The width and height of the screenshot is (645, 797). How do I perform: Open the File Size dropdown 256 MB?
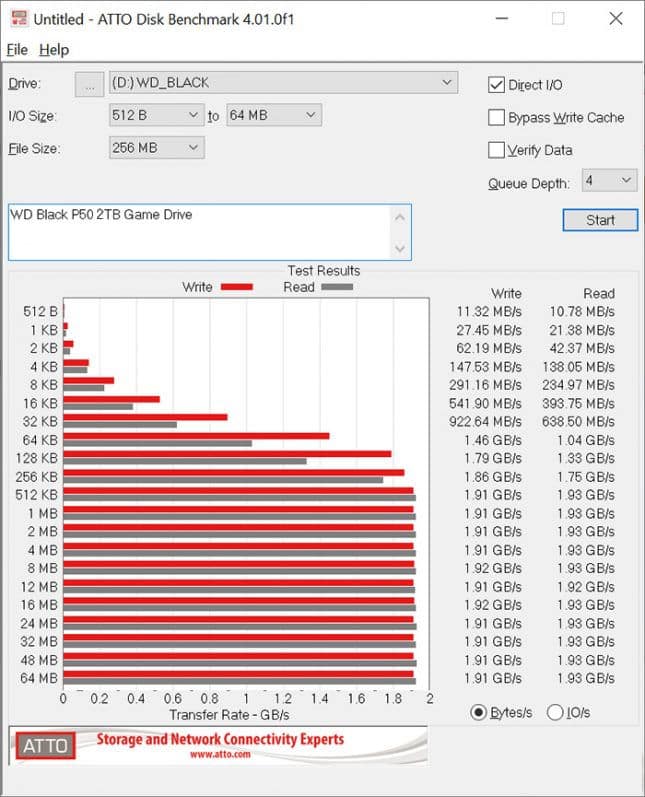point(156,148)
